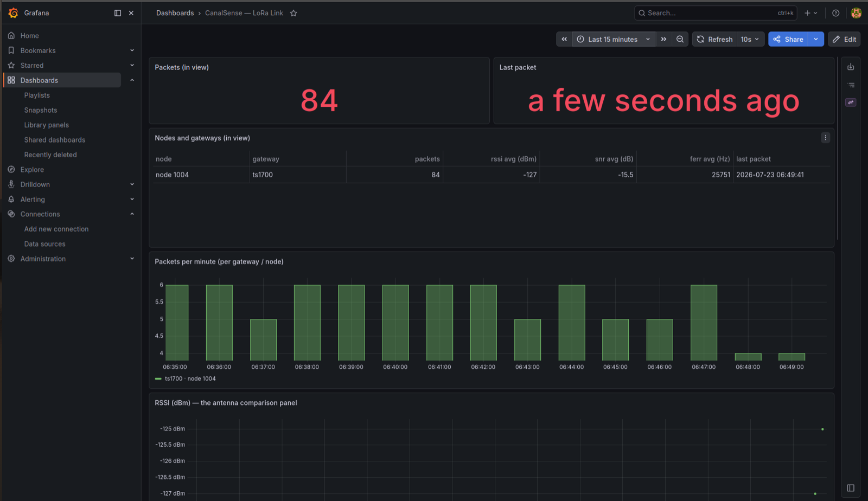The width and height of the screenshot is (868, 501).
Task: Open the Nodes and gateways panel menu
Action: coord(826,138)
